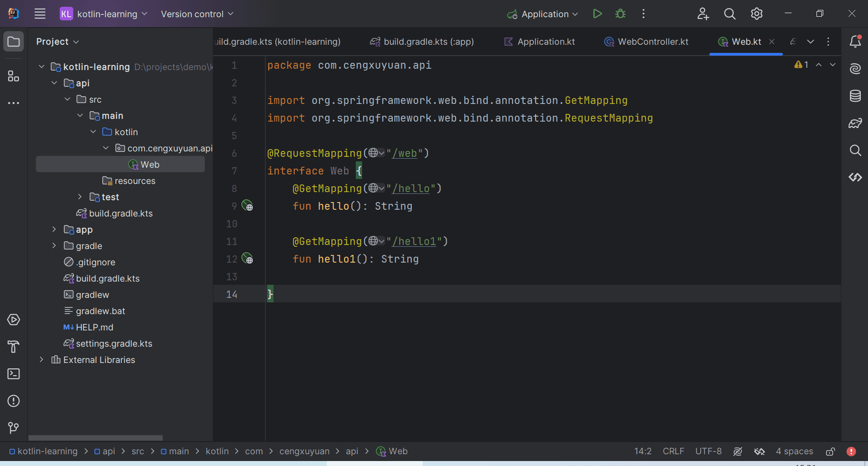Open editor tabs options menu
Viewport: 868px width, 466px height.
(828, 42)
